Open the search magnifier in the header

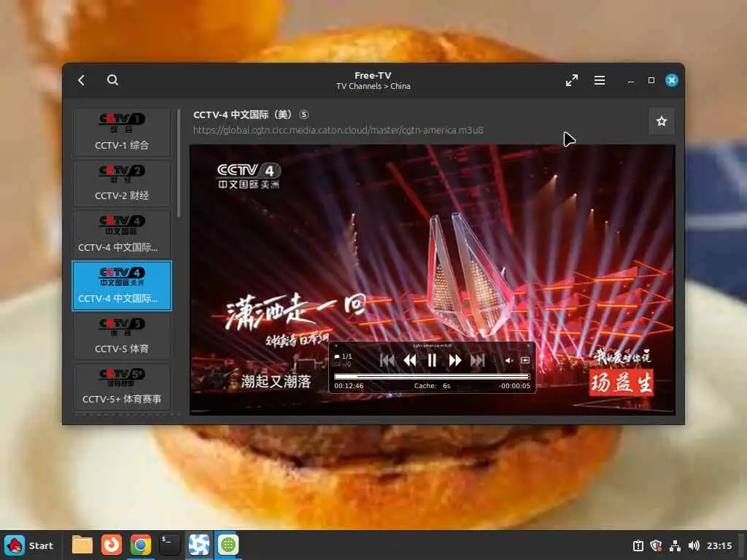(112, 80)
